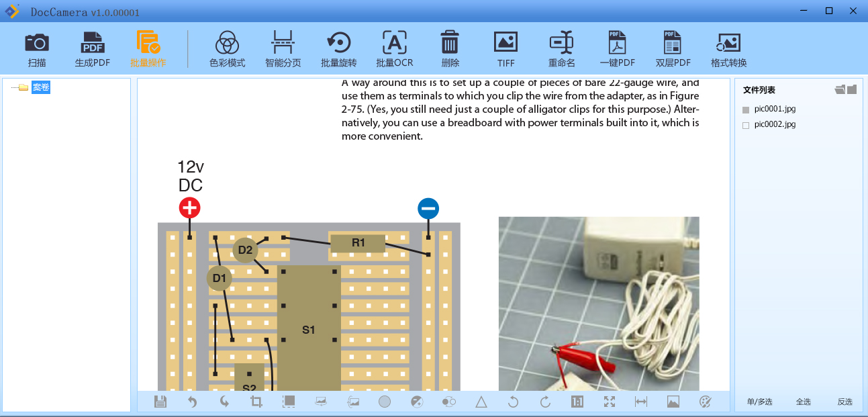Rotate image counterclockwise with circular arrow
Screen dimensions: 868x417
514,402
